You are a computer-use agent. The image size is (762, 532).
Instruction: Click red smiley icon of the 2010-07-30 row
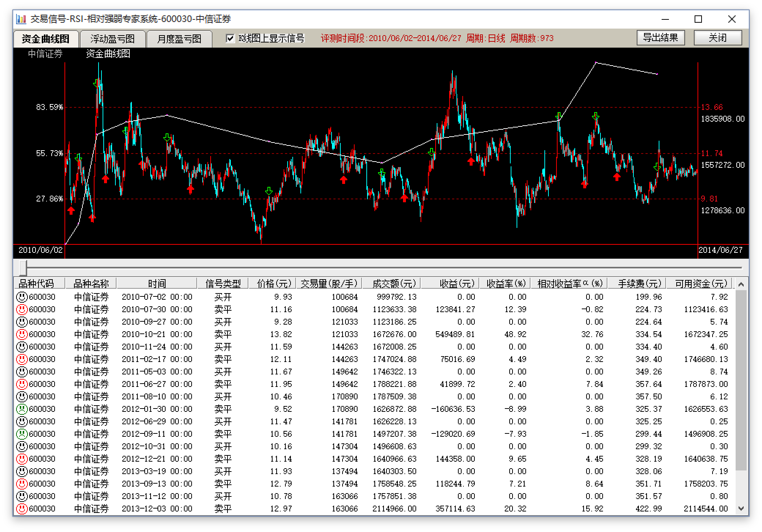tap(22, 309)
